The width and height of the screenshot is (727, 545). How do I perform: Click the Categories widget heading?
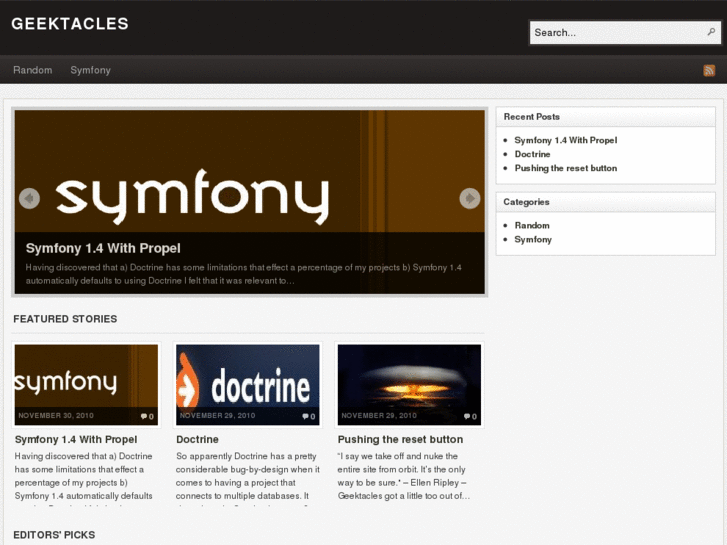pos(526,202)
